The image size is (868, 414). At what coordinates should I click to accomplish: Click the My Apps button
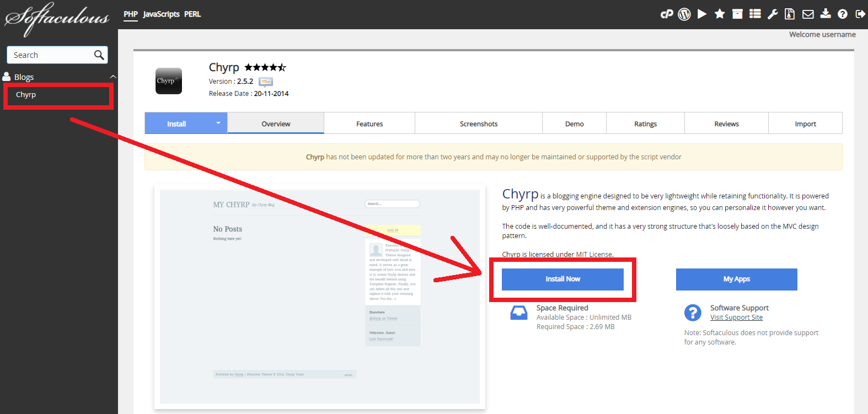point(737,279)
